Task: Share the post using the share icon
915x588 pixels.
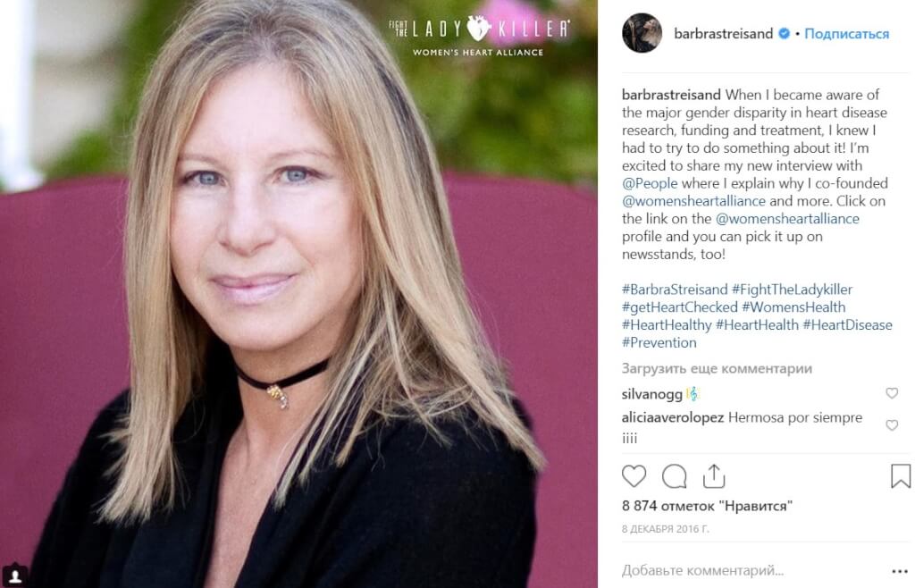Action: pyautogui.click(x=714, y=476)
